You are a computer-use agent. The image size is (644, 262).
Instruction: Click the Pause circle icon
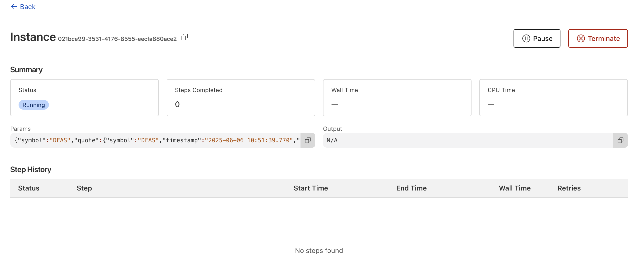coord(526,39)
